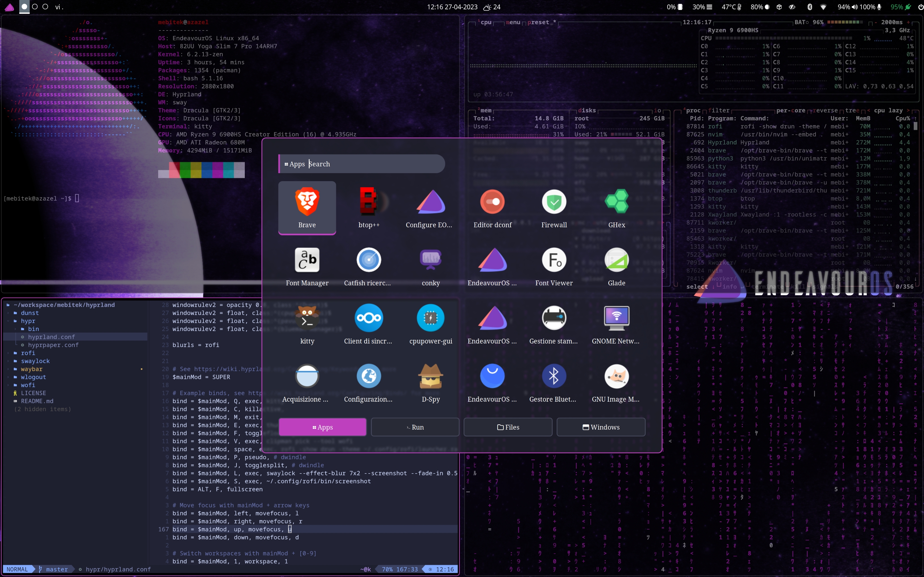Click the Apps Search input field
924x577 pixels.
362,164
